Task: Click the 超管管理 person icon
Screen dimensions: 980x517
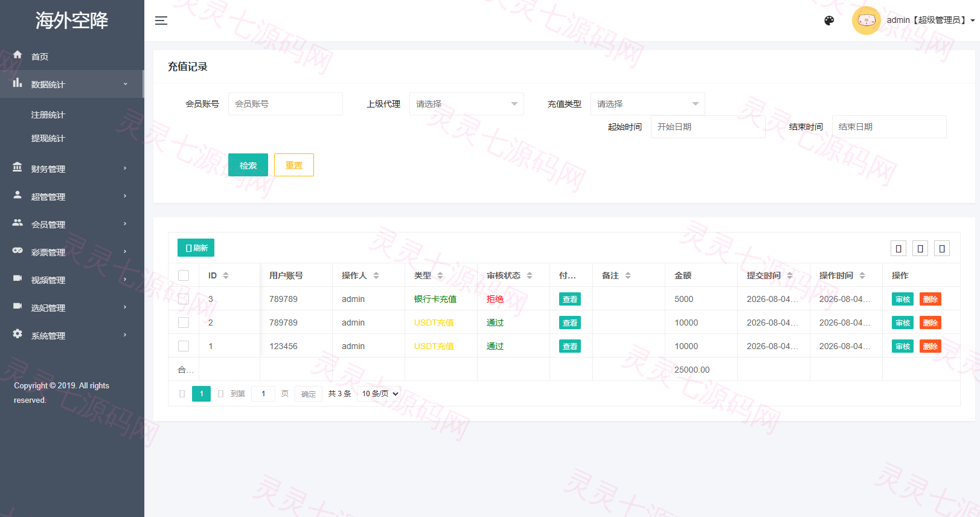Action: pos(18,195)
